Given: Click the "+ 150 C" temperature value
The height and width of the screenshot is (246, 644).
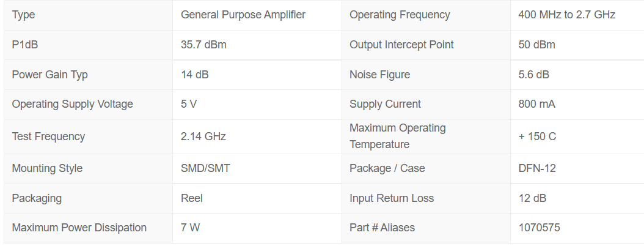Looking at the screenshot, I should [x=537, y=136].
